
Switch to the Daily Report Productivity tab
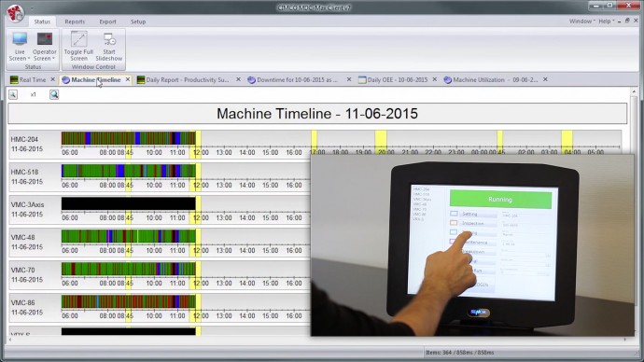click(188, 80)
